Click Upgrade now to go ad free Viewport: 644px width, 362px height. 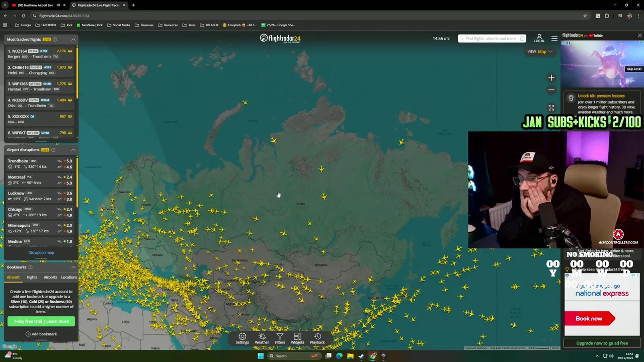(602, 343)
